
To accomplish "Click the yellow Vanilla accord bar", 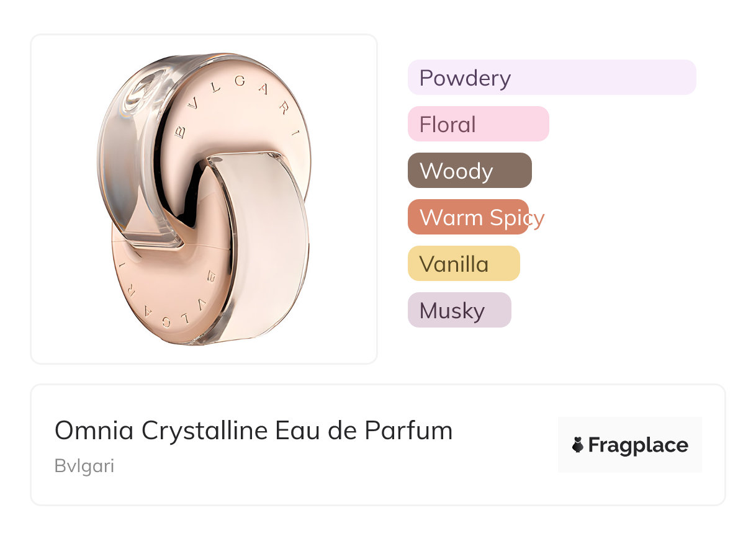I will coord(463,264).
